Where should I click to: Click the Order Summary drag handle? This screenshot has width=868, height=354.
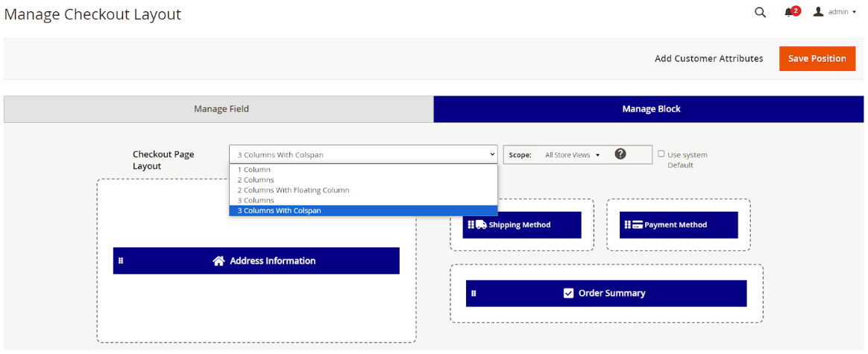pos(474,293)
